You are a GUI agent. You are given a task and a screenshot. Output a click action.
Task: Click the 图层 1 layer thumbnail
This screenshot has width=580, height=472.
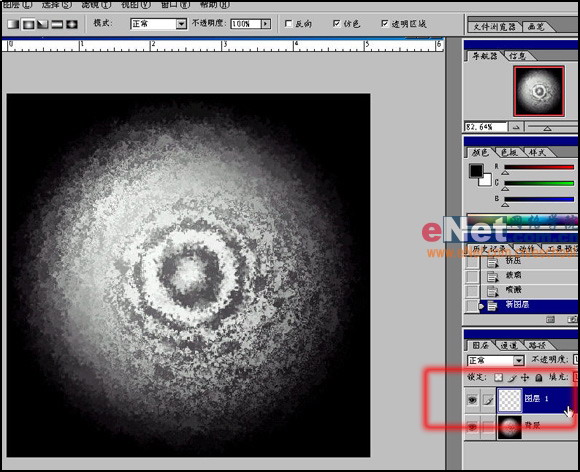click(x=510, y=400)
